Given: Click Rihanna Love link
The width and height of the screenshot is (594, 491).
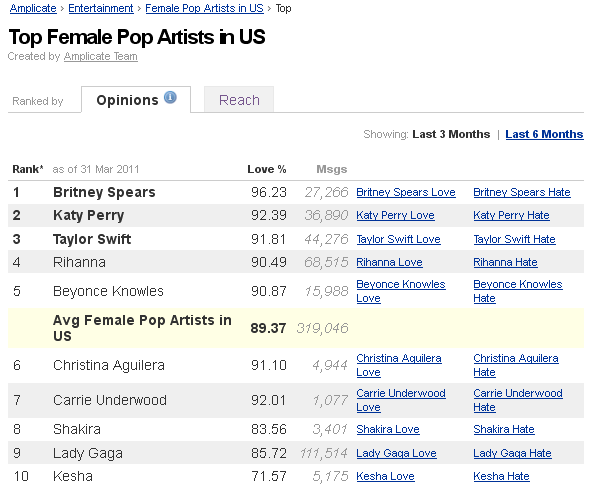Looking at the screenshot, I should (x=389, y=262).
